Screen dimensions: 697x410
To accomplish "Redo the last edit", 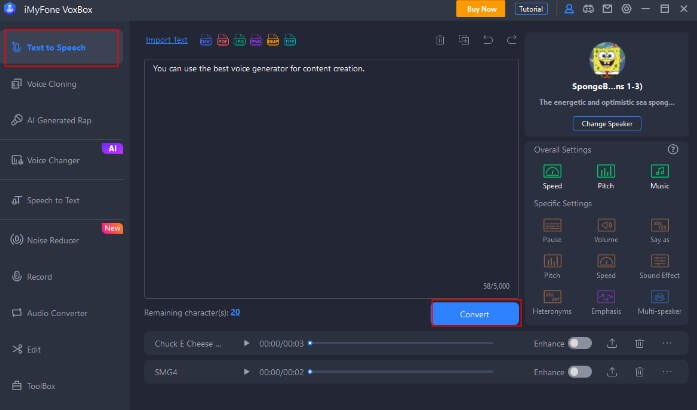I will (x=512, y=40).
